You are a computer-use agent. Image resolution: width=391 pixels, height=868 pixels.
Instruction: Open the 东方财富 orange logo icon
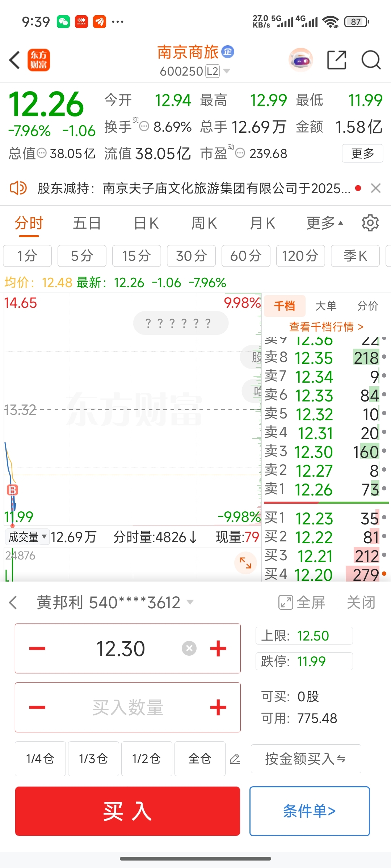tap(39, 60)
